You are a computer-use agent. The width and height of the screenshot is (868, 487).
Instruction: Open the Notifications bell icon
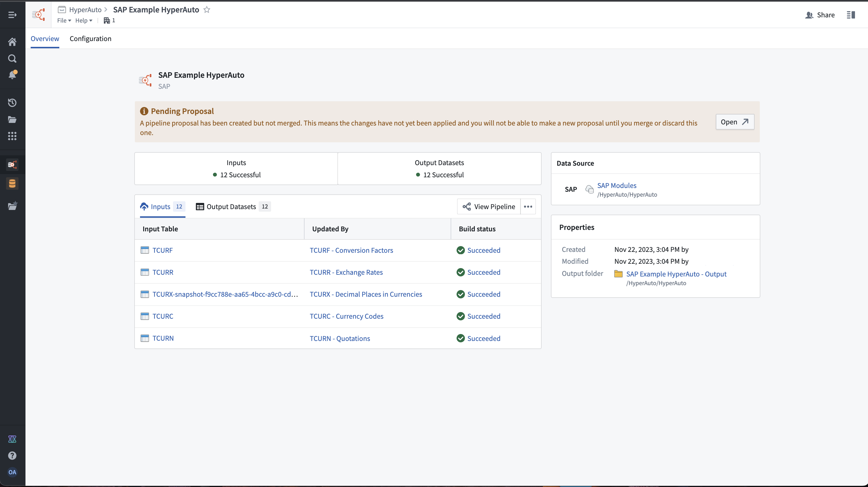(x=12, y=74)
